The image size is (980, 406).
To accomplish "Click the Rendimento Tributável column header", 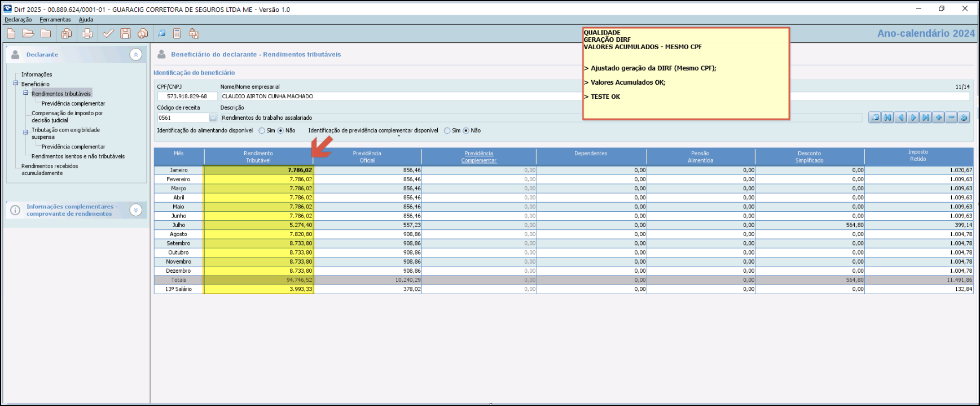I will [258, 157].
